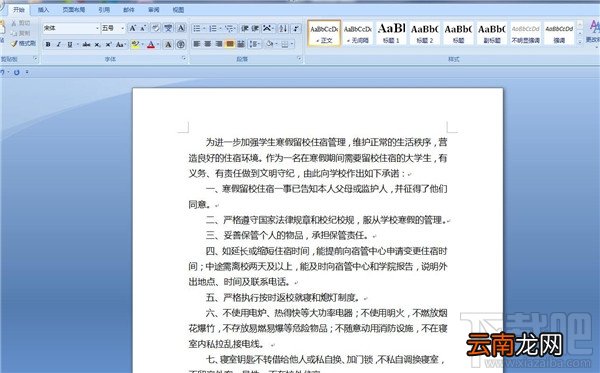Expand the paragraph group dialog launcher

[x=300, y=59]
